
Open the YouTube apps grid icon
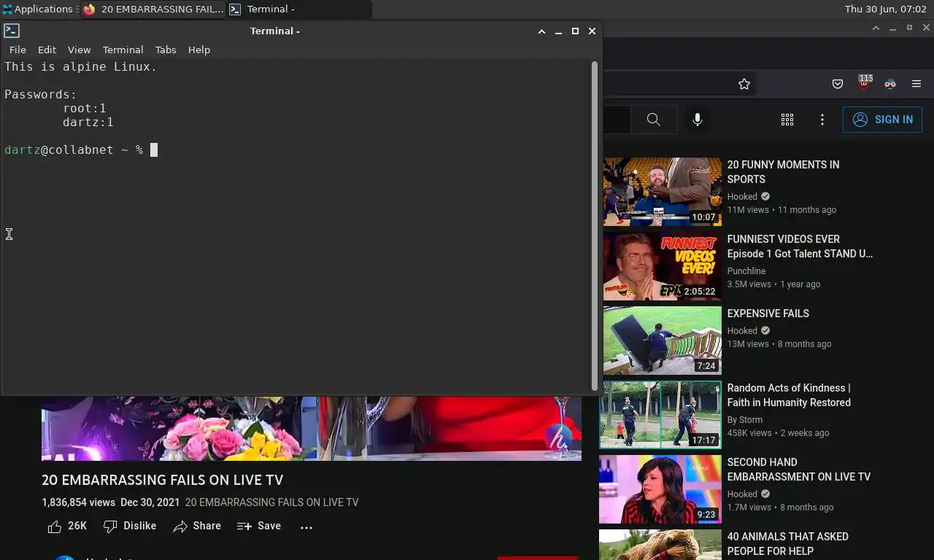[787, 120]
